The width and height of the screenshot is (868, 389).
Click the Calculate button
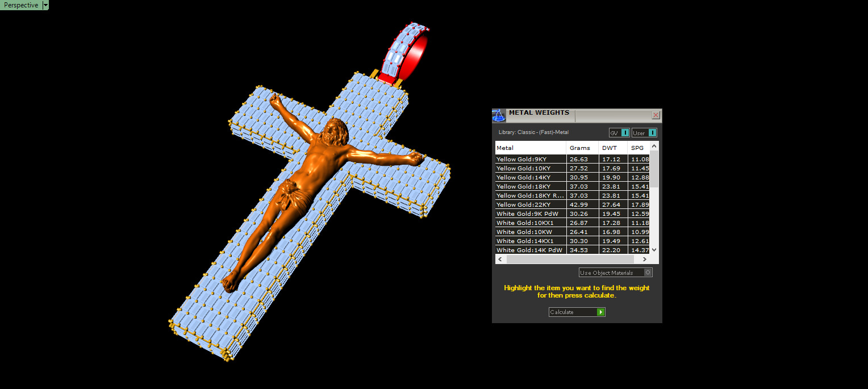tap(577, 312)
